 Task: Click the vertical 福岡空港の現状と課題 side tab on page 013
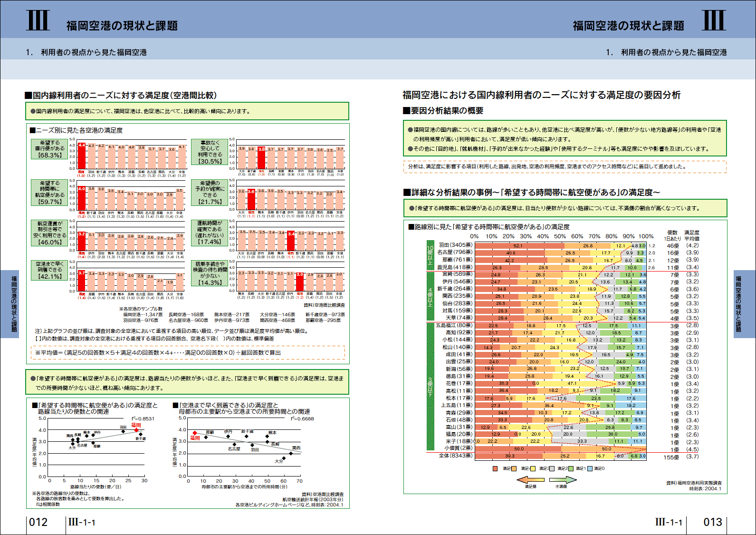click(745, 304)
